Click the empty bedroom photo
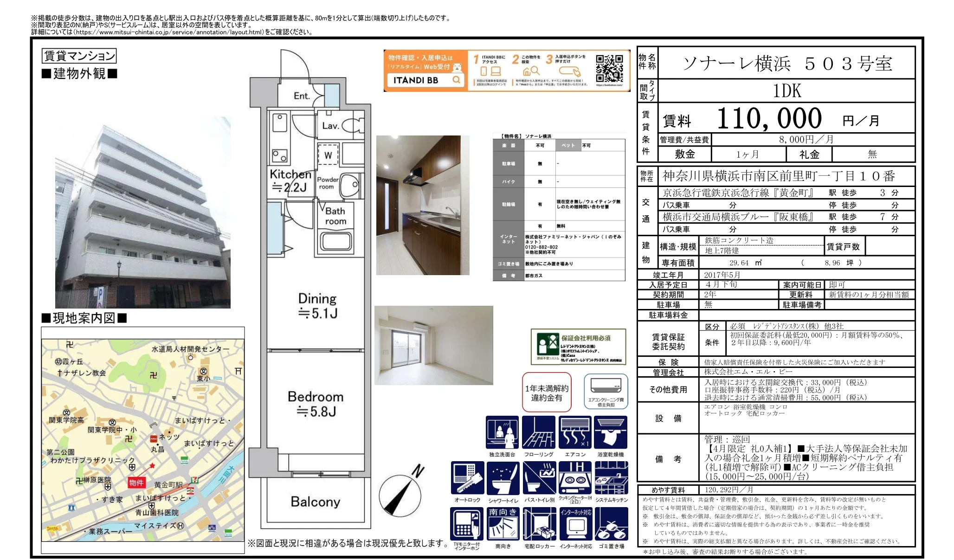The height and width of the screenshot is (560, 954). 433,345
